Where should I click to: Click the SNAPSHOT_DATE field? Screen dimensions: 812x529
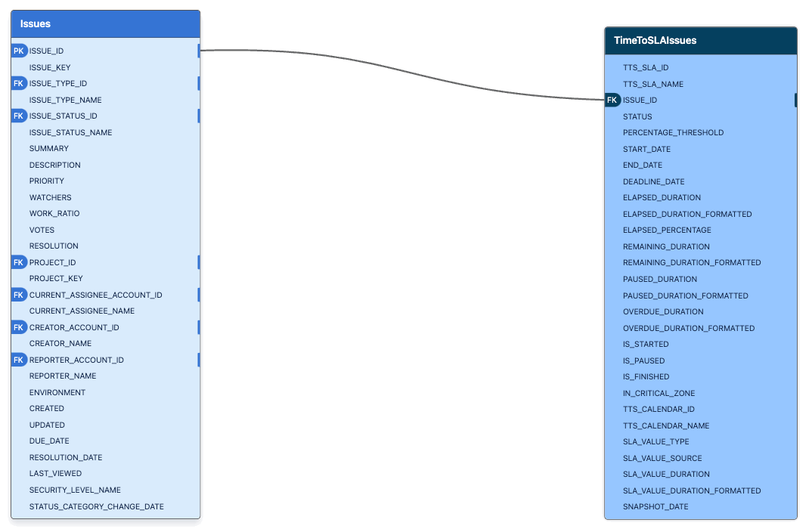pyautogui.click(x=655, y=506)
